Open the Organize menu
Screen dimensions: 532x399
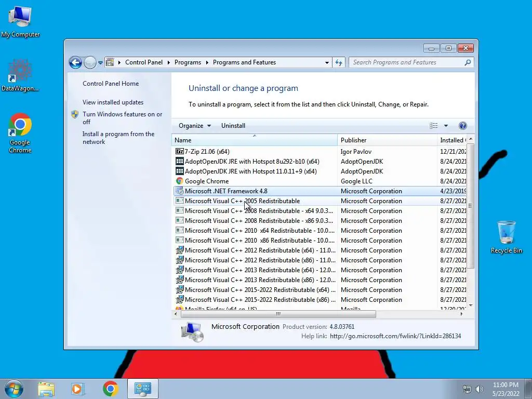[x=195, y=126]
